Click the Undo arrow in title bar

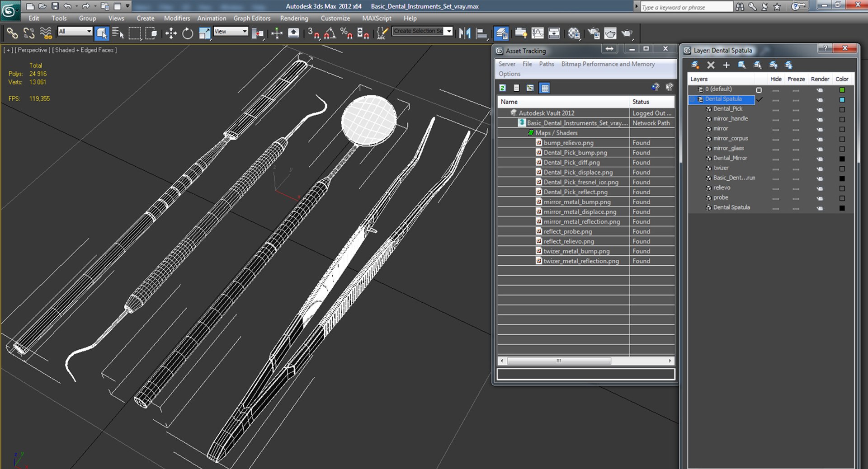pos(67,6)
